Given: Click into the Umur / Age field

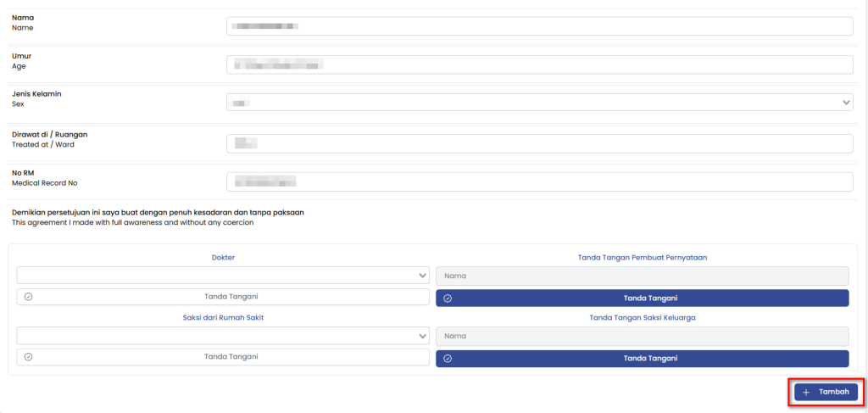Looking at the screenshot, I should coord(539,64).
